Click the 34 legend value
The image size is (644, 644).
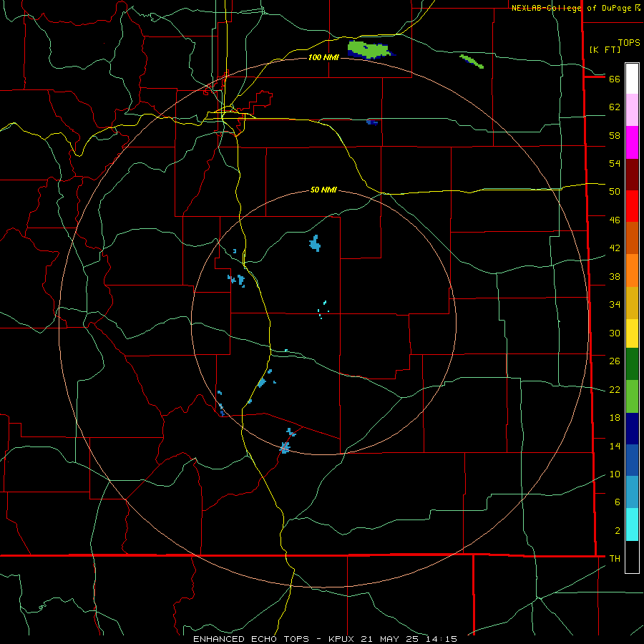615,305
